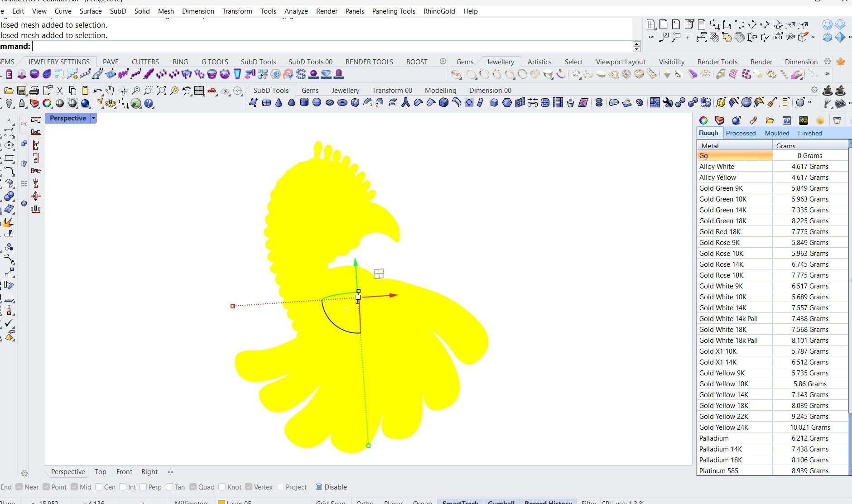Click the Grams column header
The height and width of the screenshot is (504, 852).
click(x=810, y=146)
